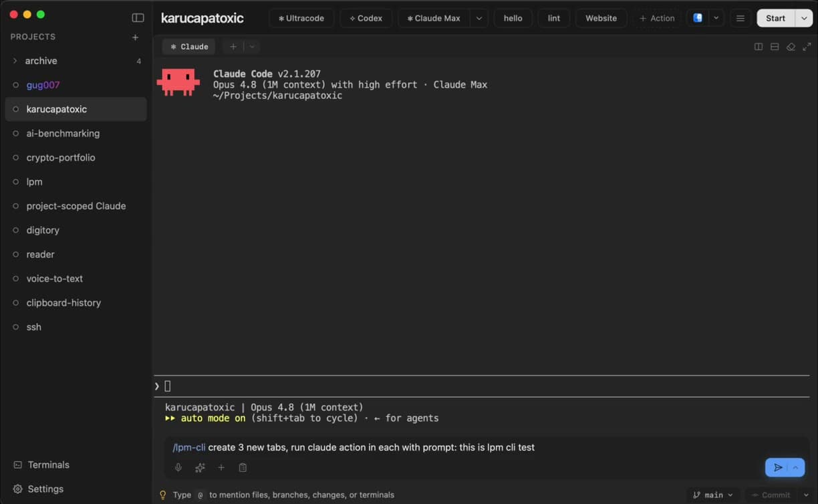Start voice input with microphone icon

coord(178,468)
